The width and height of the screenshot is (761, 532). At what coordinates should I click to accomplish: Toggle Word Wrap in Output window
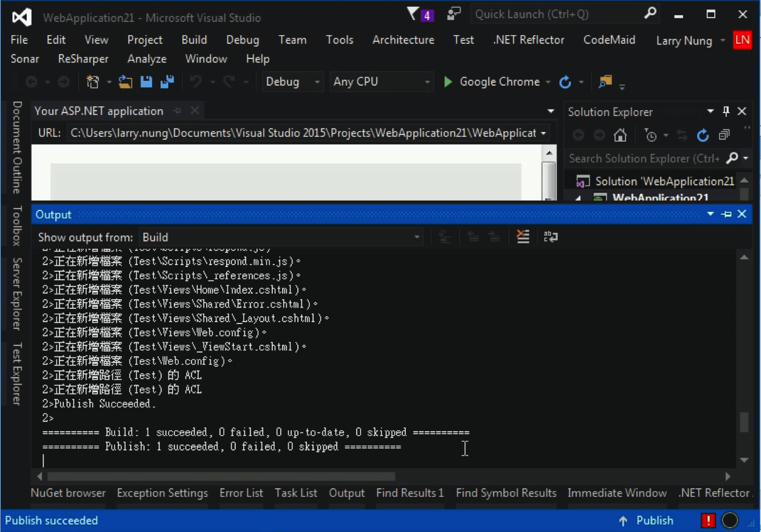coord(551,237)
